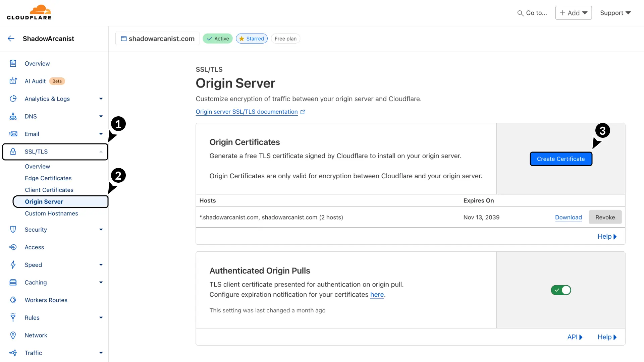Click the back arrow beside ShadowArcanist
Image resolution: width=644 pixels, height=362 pixels.
[11, 39]
